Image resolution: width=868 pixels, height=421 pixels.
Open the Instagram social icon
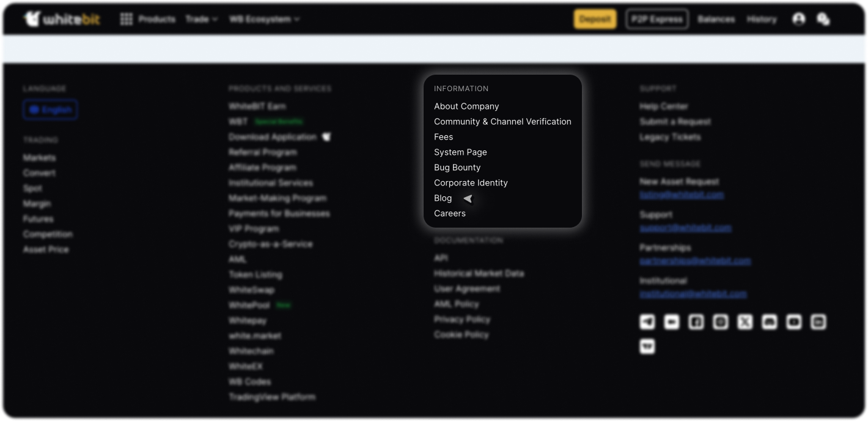(x=721, y=322)
